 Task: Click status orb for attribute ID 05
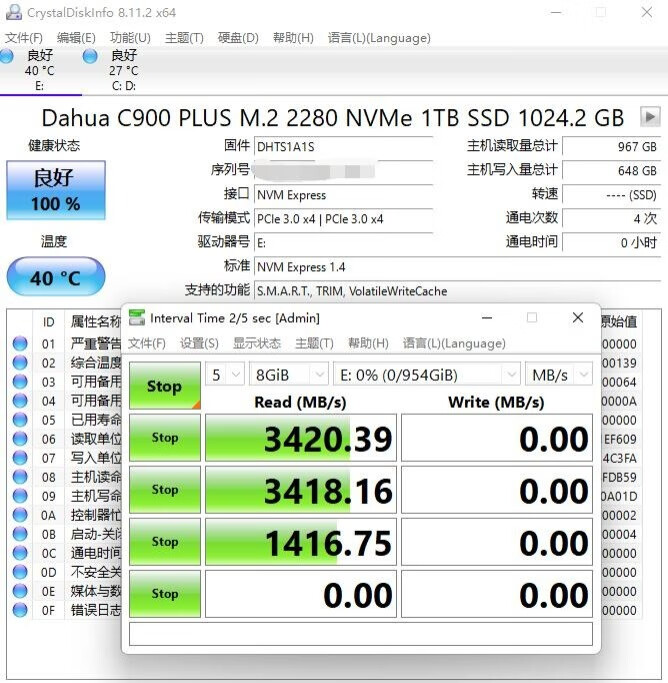pos(20,419)
